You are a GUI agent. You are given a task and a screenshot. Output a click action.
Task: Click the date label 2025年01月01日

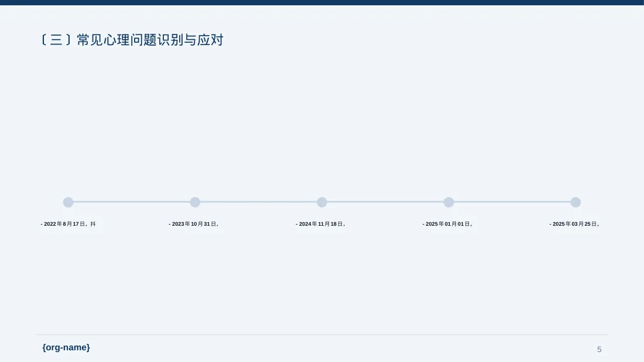(448, 224)
